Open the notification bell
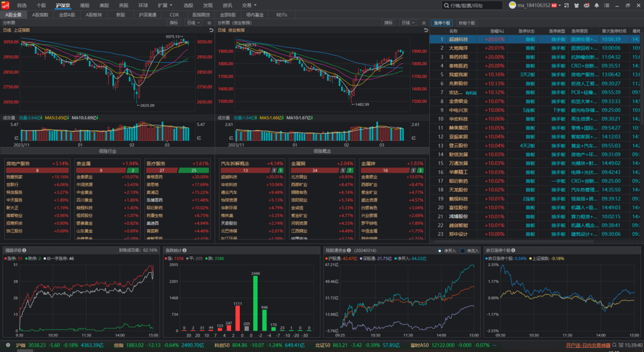Viewport: 644px width, 352px height. pyautogui.click(x=596, y=5)
